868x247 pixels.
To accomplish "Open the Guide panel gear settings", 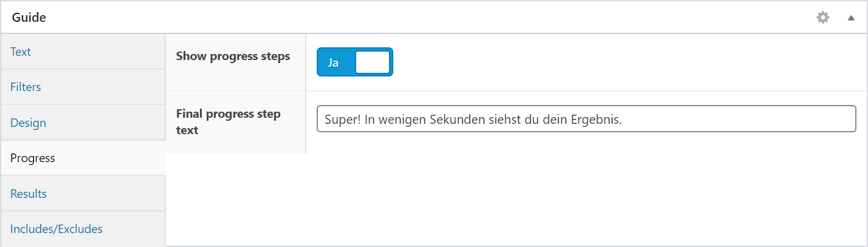I will [822, 18].
